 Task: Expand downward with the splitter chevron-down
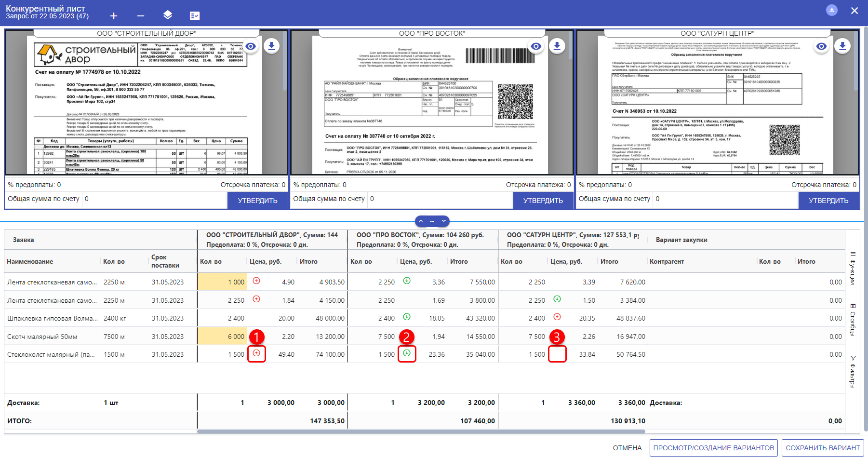pos(444,221)
